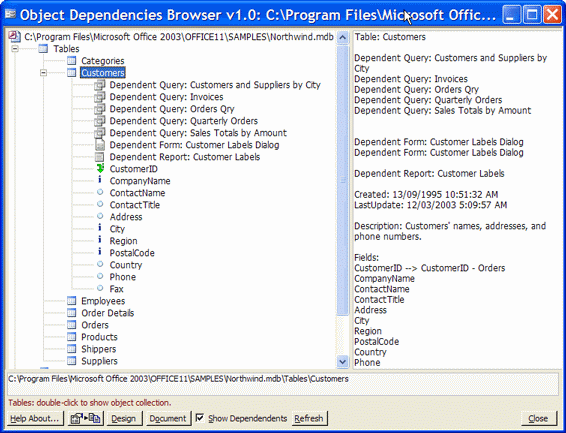This screenshot has height=433, width=566.
Task: Click the field icon beside Phone
Action: point(100,276)
